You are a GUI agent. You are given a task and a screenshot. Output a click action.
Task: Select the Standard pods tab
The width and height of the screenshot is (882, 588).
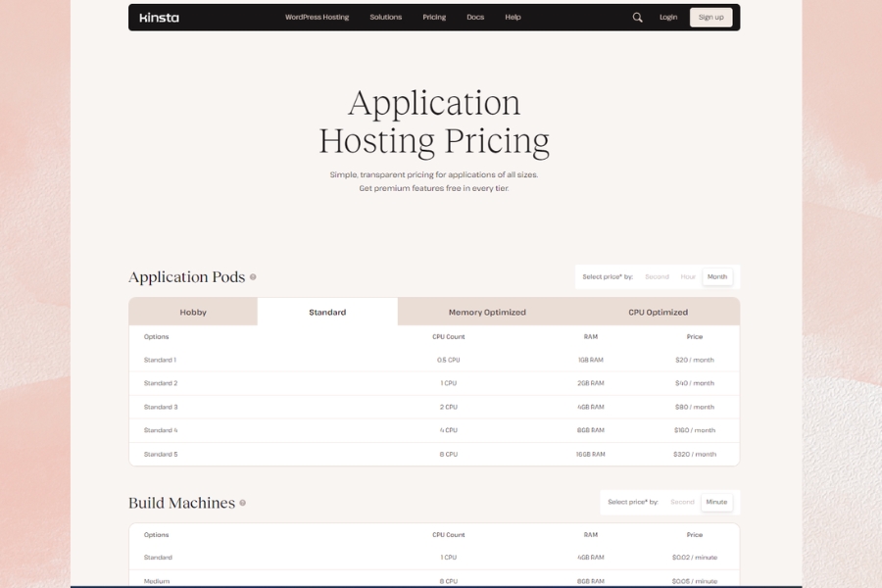(327, 312)
